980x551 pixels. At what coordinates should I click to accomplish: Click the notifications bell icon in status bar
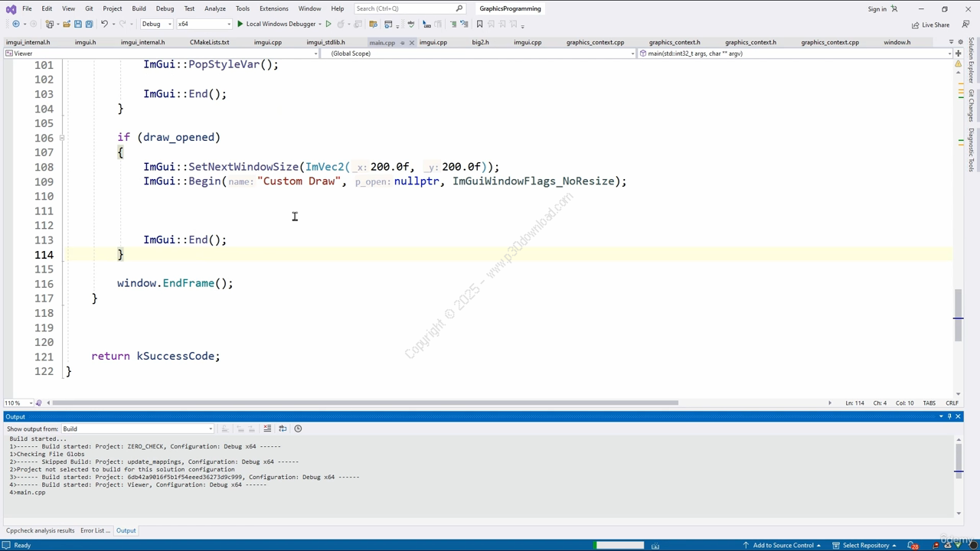click(x=913, y=546)
